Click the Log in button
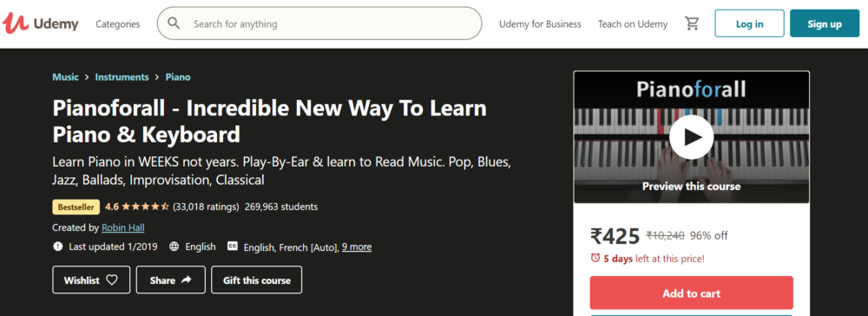Screen dimensions: 868x316 coord(749,23)
